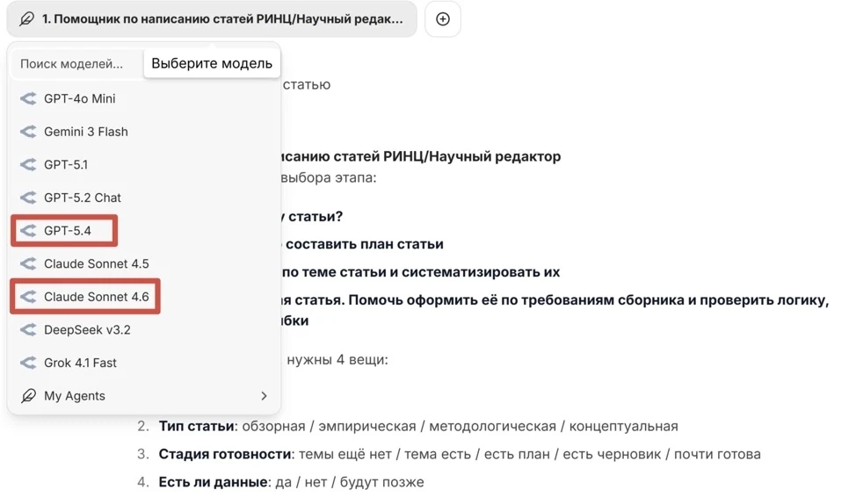
Task: Click the 'Стадия готовности' list item text
Action: (x=460, y=454)
